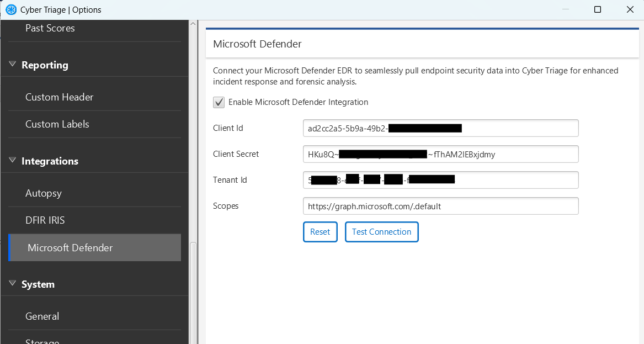This screenshot has height=344, width=644.
Task: Open Storage settings
Action: [x=41, y=340]
